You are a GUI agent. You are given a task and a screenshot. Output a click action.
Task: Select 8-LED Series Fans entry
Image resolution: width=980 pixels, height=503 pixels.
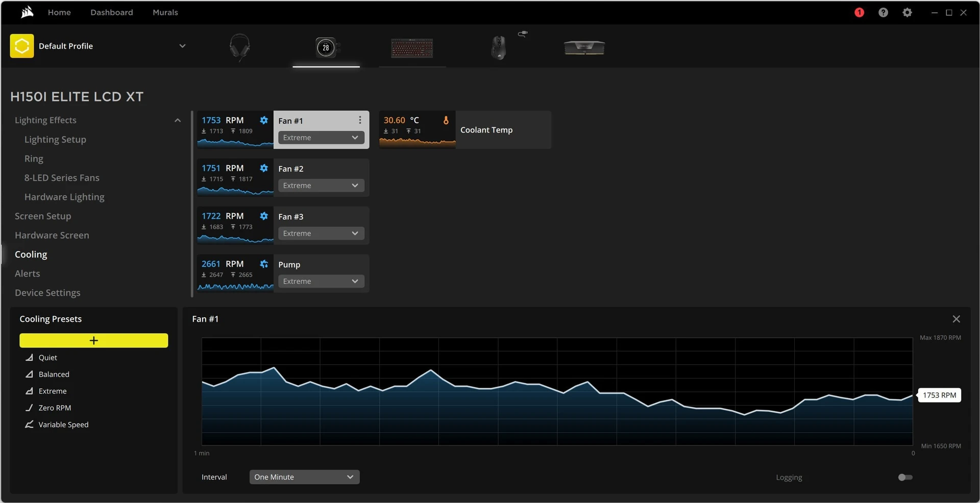pyautogui.click(x=62, y=178)
